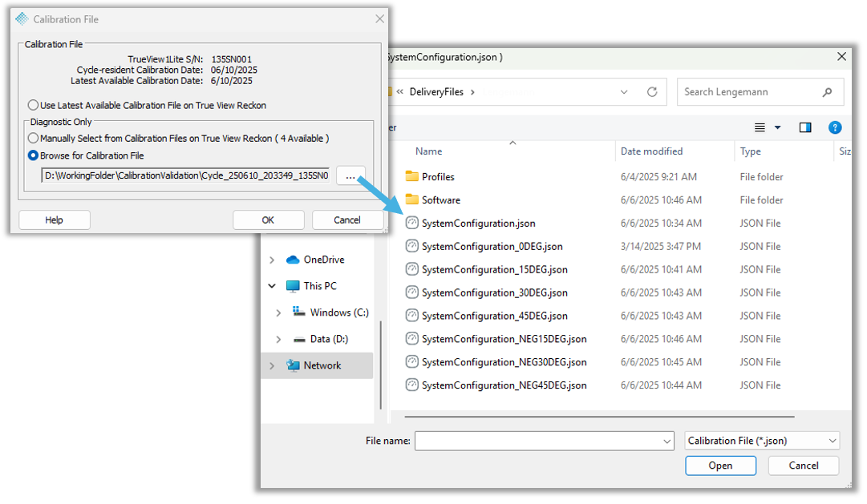Select 'Browse for Calibration File' radio button

tap(33, 155)
